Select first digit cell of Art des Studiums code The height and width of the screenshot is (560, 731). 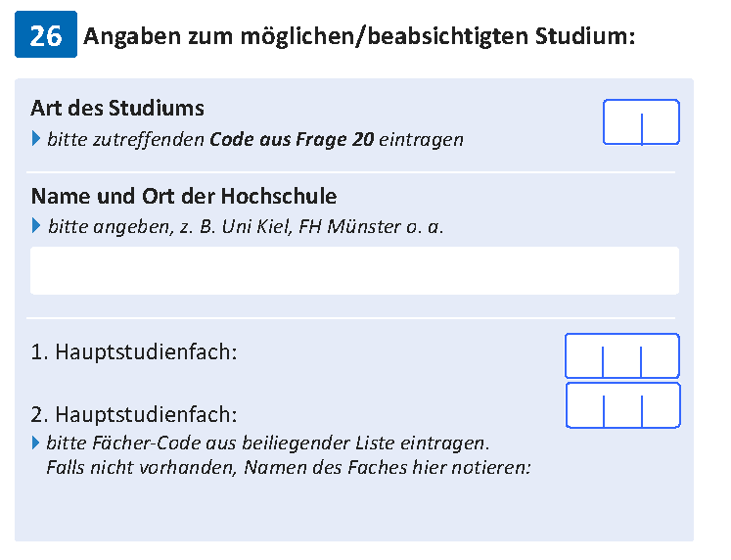622,121
